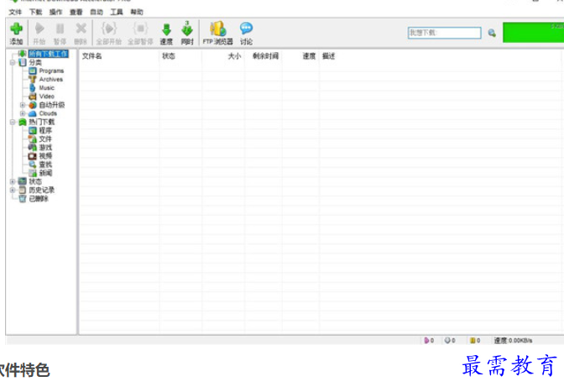Open the 文件 (File) menu
Viewport: 564px width, 392px height.
(15, 13)
